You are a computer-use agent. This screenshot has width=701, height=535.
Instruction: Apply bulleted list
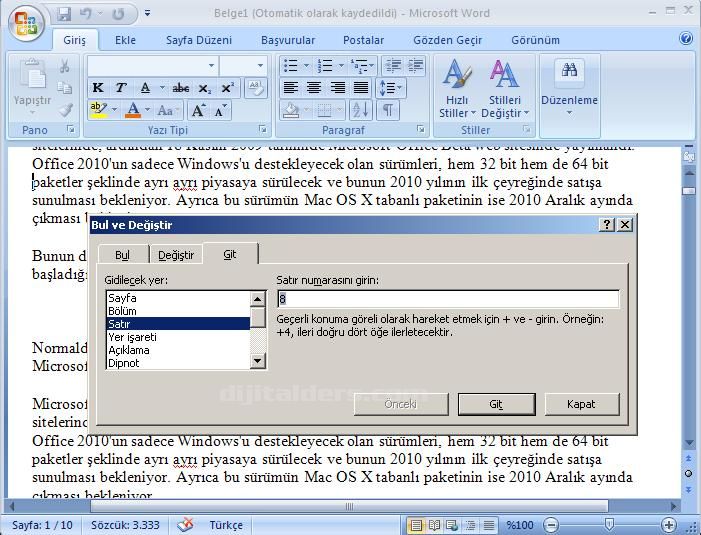tap(291, 66)
